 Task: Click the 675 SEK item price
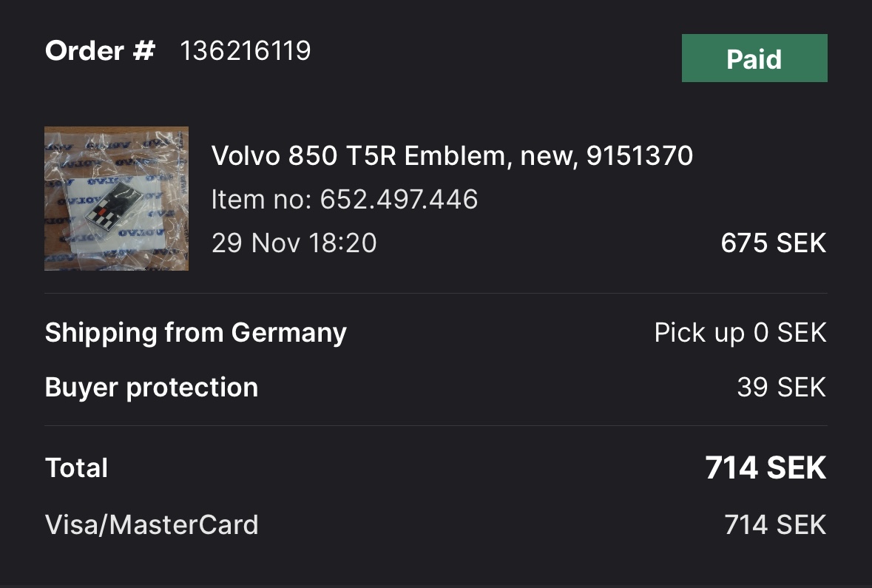click(773, 243)
